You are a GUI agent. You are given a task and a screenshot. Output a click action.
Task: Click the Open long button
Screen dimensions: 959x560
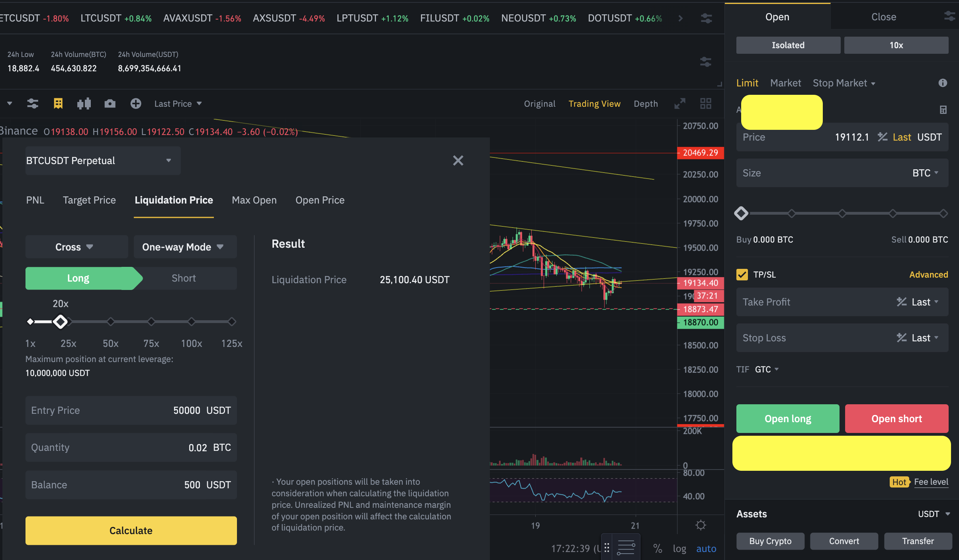point(787,419)
